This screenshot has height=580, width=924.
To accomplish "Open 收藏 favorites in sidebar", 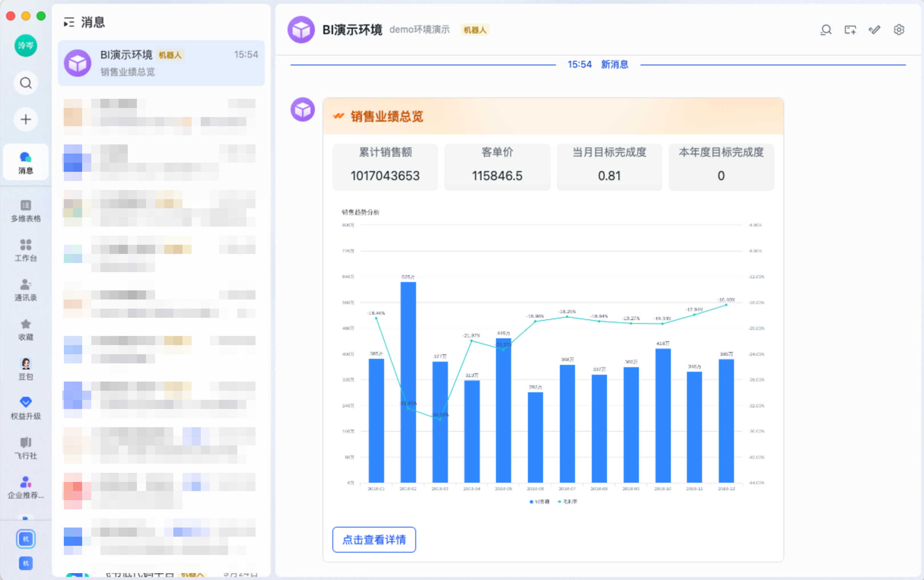I will (x=26, y=330).
